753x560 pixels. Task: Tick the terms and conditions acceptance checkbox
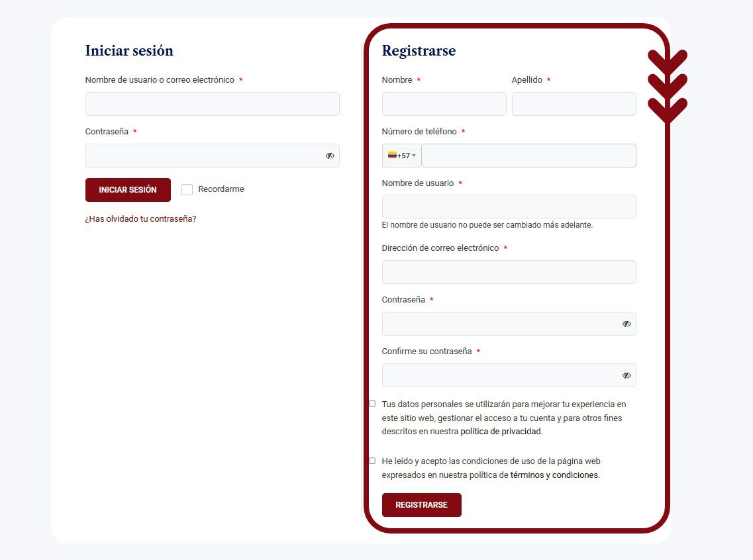pos(372,461)
